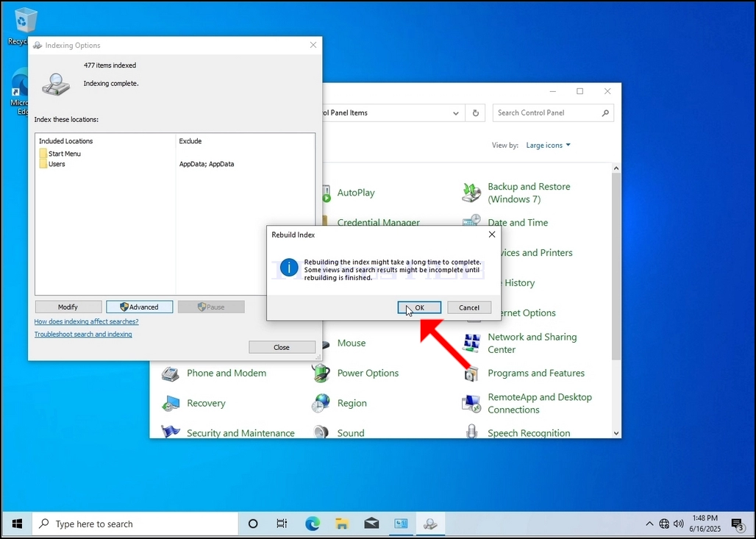Open Internet Options item

point(529,313)
